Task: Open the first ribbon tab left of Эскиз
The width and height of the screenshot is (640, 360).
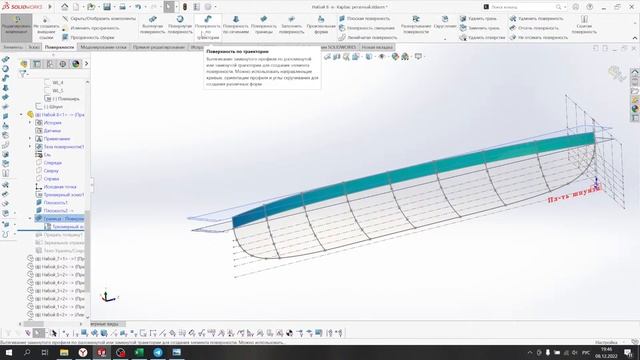Action: tap(13, 47)
